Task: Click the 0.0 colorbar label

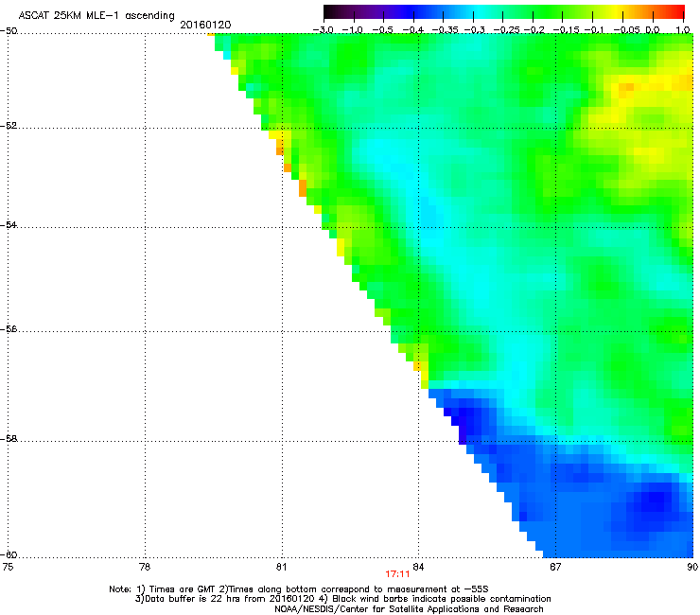Action: click(653, 30)
